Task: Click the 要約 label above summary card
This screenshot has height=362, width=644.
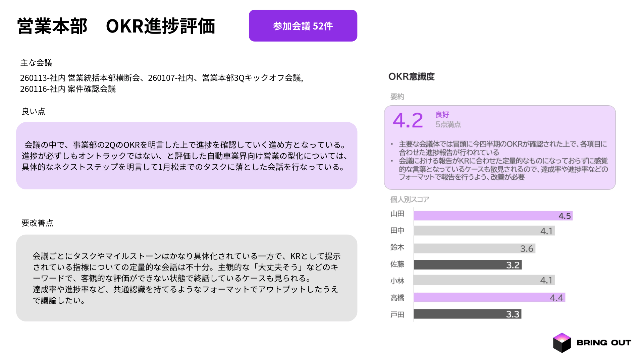Action: [x=397, y=97]
